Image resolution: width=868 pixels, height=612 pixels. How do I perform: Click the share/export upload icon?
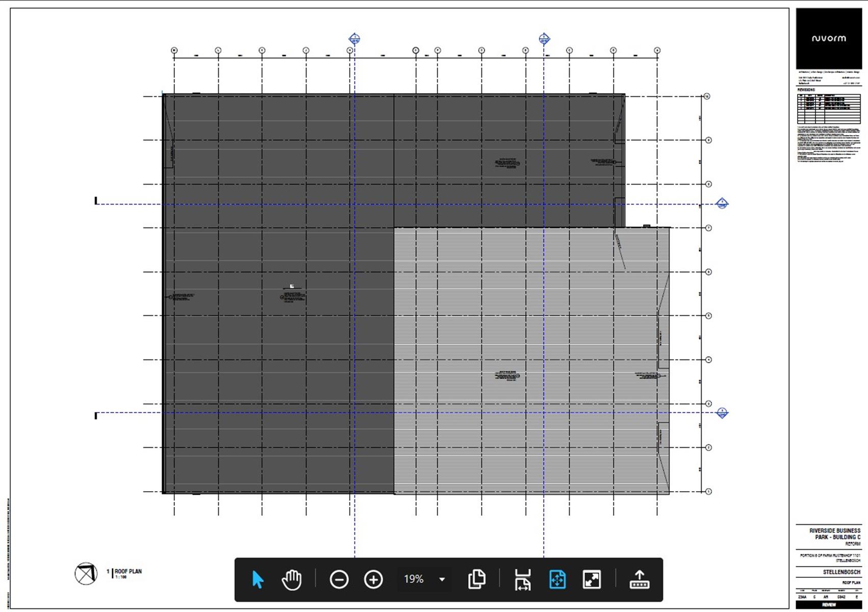tap(640, 579)
